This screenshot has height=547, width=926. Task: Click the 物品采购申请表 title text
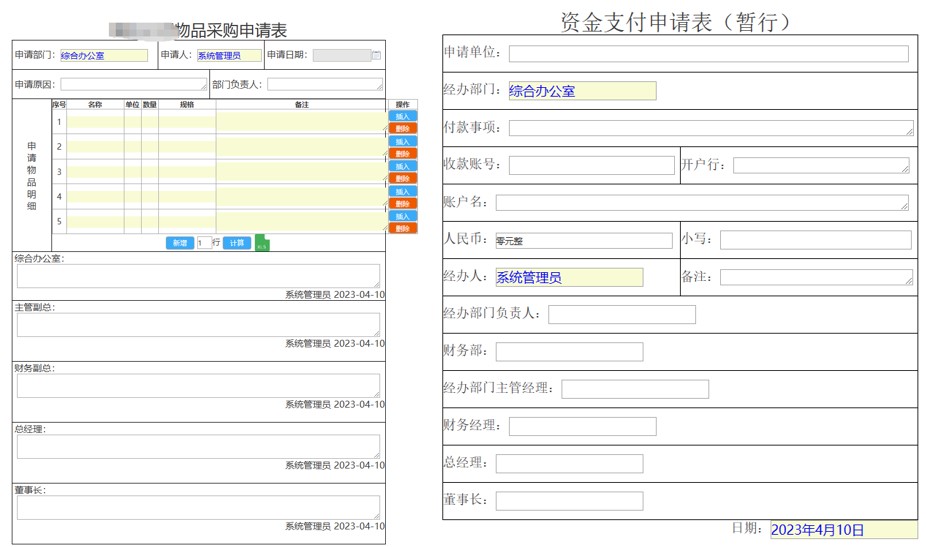(x=232, y=30)
